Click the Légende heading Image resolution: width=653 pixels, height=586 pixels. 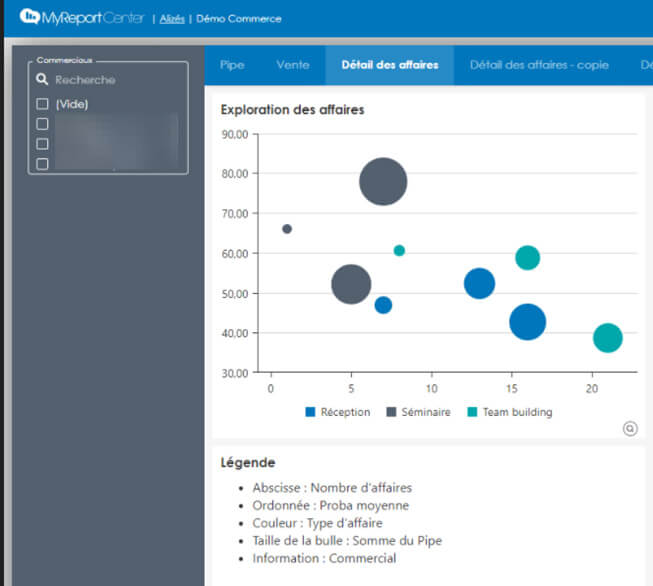click(x=248, y=462)
